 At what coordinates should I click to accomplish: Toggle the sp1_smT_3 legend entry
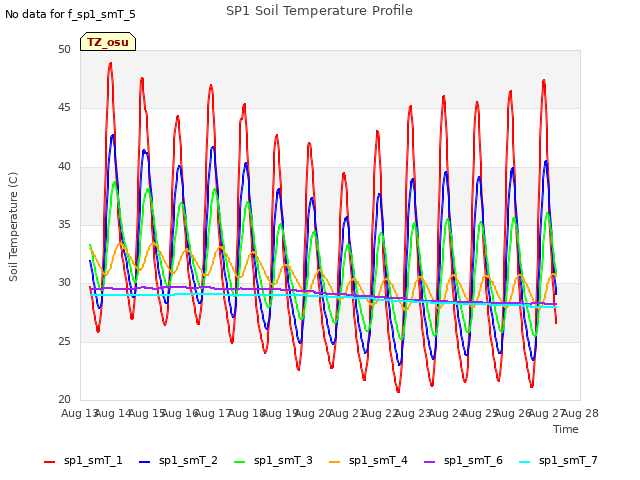click(273, 461)
